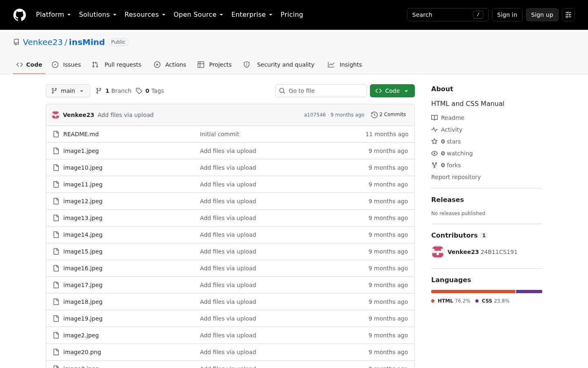Image resolution: width=588 pixels, height=368 pixels.
Task: Click the file icon next to README.md
Action: pyautogui.click(x=56, y=134)
